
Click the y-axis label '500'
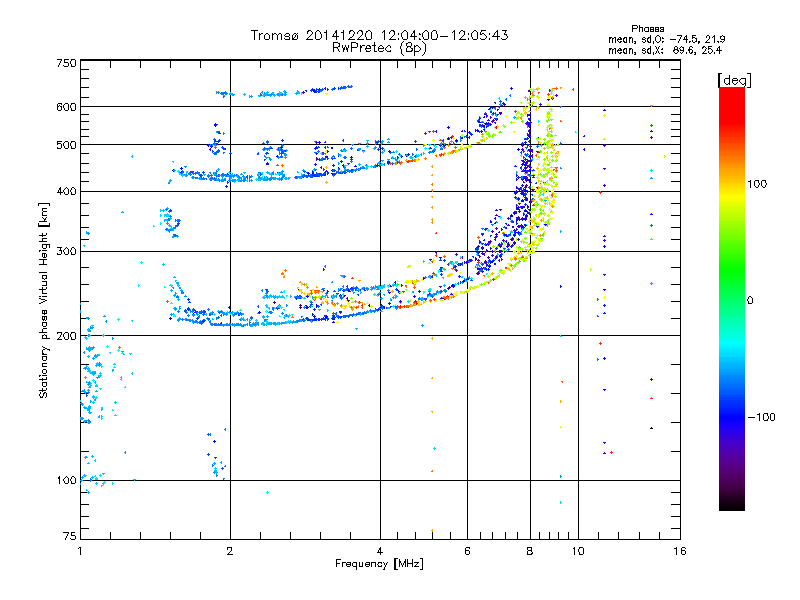pos(66,145)
